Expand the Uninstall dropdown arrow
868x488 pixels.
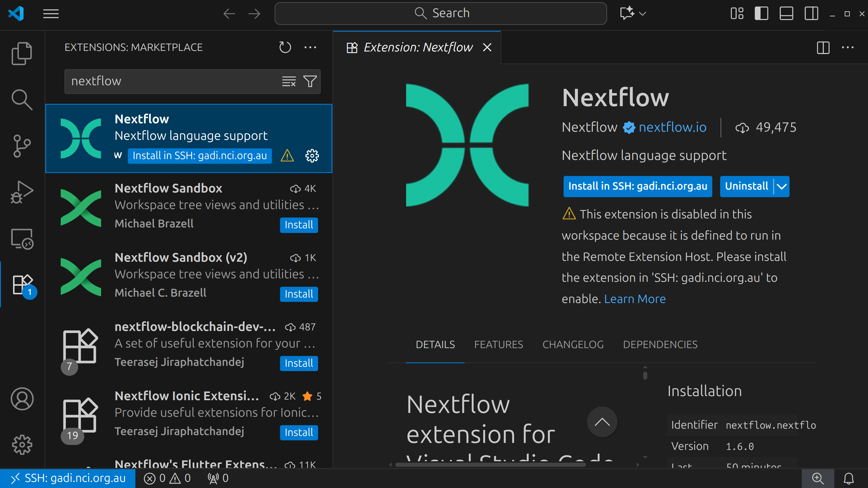point(781,186)
